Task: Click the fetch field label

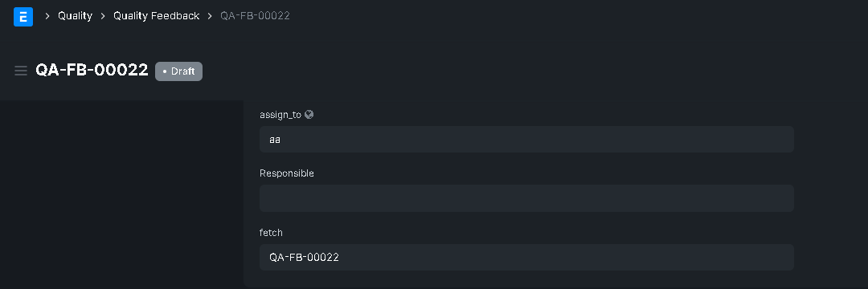Action: (271, 233)
